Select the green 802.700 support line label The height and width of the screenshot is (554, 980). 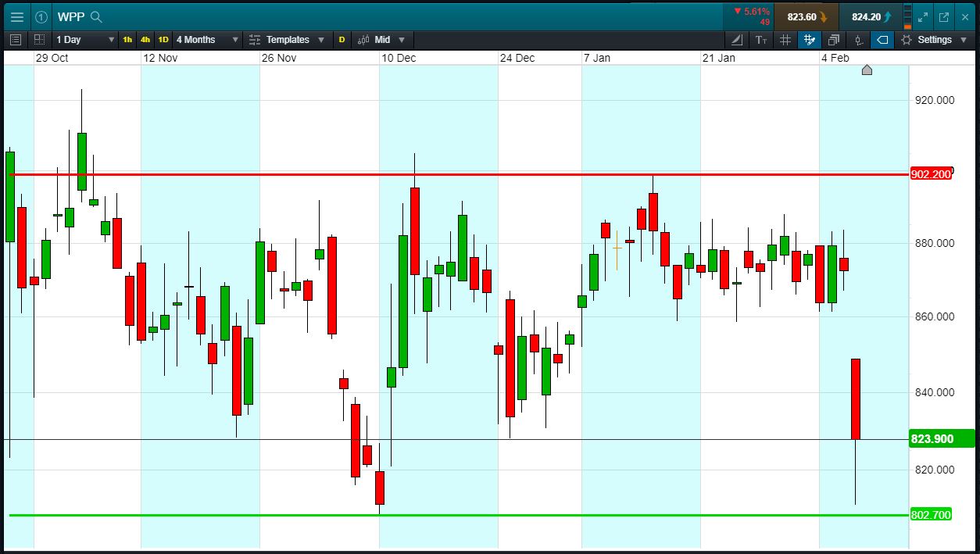pyautogui.click(x=931, y=514)
